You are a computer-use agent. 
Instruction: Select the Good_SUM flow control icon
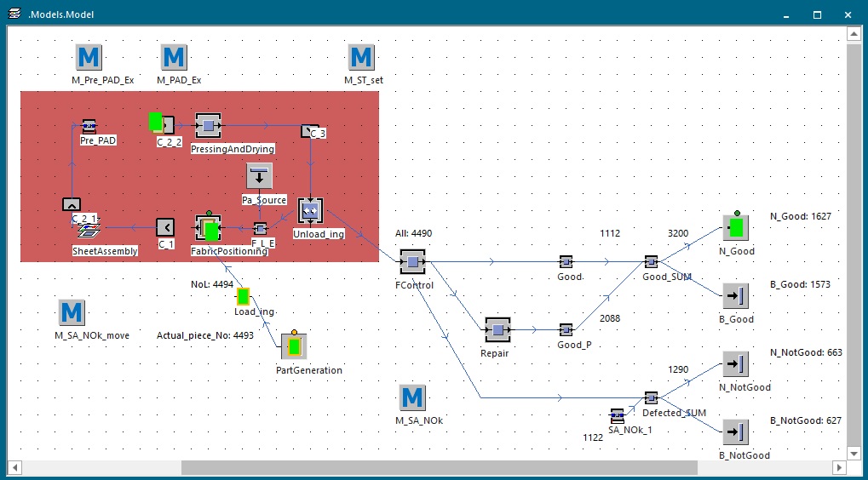click(x=651, y=262)
